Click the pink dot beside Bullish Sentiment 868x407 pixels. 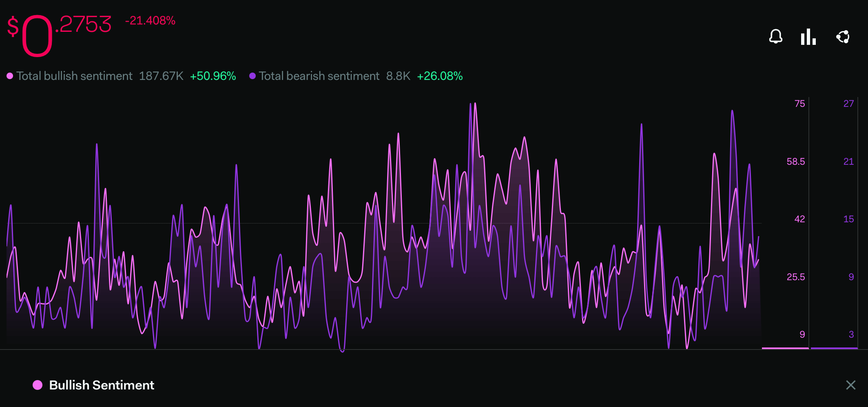click(38, 385)
